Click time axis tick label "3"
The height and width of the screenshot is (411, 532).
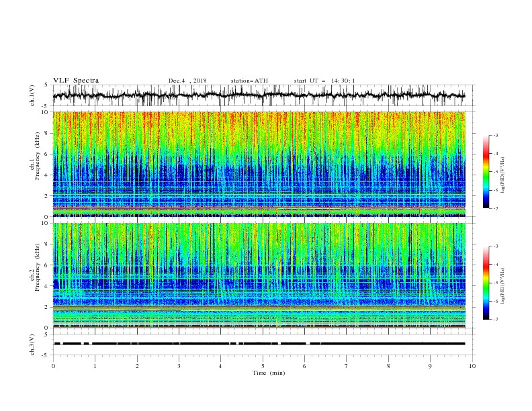click(x=179, y=366)
